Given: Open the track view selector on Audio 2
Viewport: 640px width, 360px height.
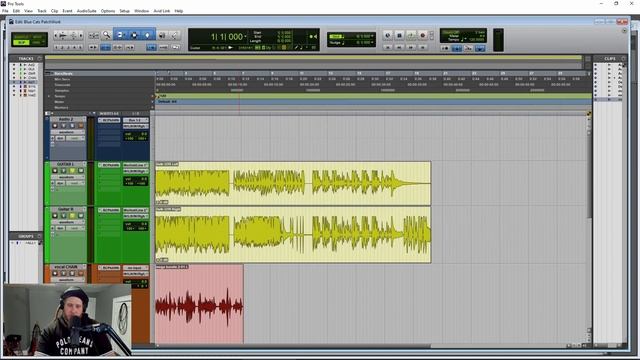Looking at the screenshot, I should pos(67,132).
